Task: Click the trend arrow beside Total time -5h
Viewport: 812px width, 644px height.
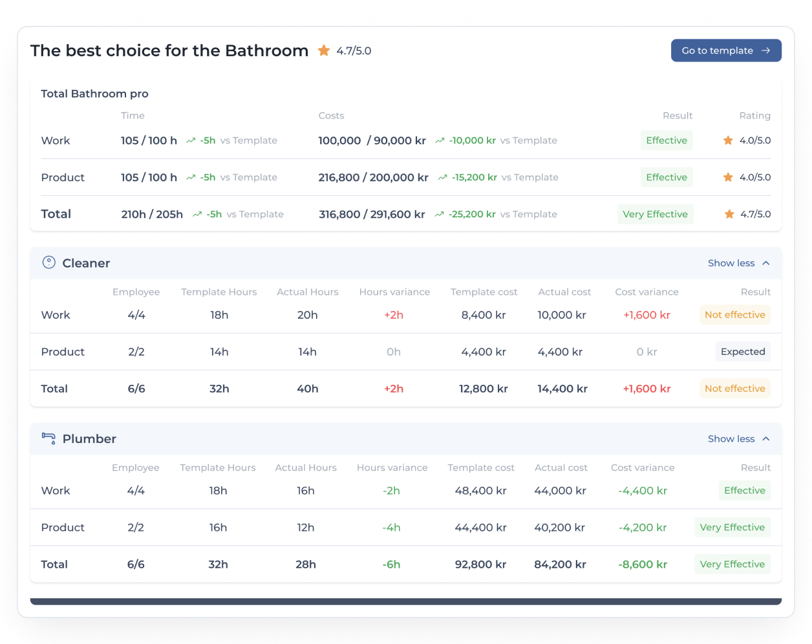Action: [197, 214]
